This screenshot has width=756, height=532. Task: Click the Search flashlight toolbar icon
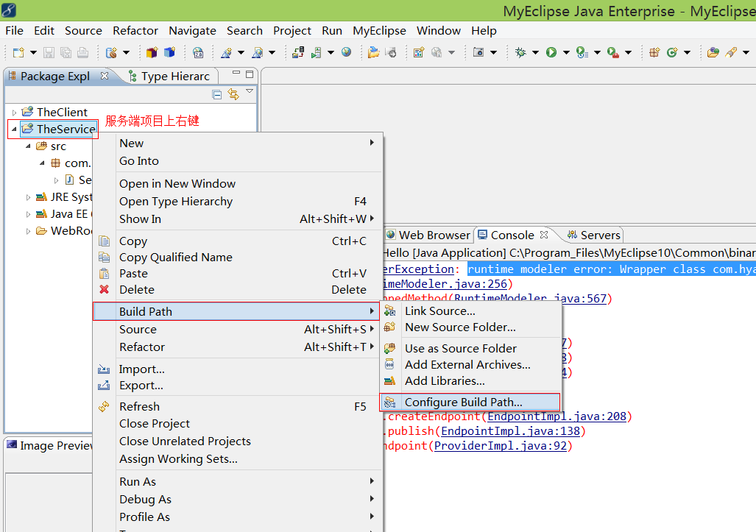731,52
